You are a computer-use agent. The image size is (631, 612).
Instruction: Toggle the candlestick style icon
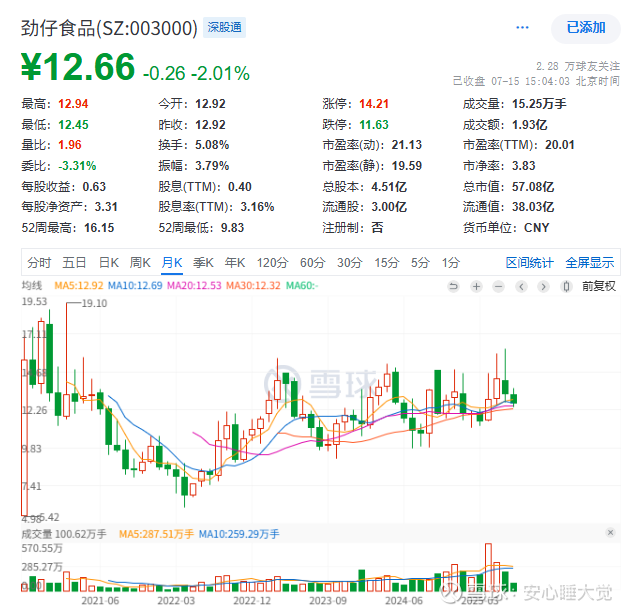[566, 286]
